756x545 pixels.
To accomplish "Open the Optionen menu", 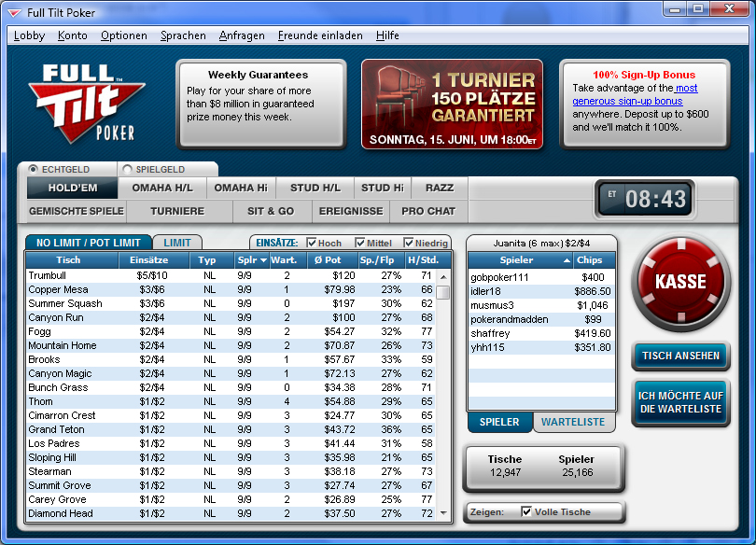I will pyautogui.click(x=124, y=35).
